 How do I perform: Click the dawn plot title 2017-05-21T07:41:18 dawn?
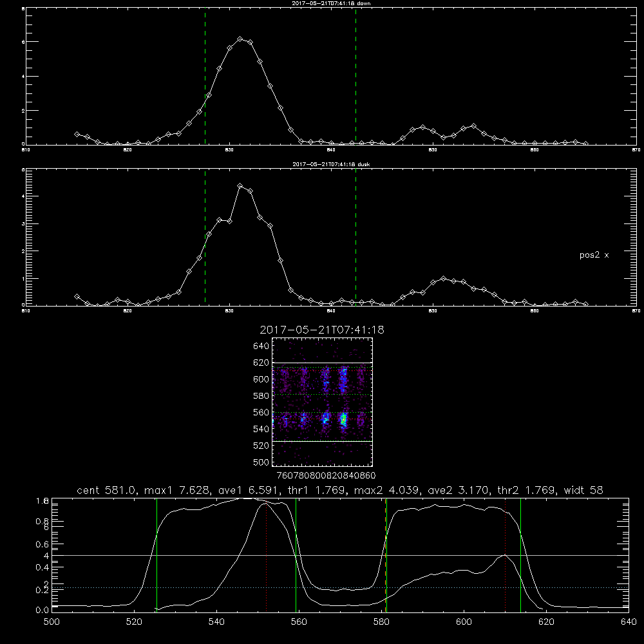coord(331,3)
